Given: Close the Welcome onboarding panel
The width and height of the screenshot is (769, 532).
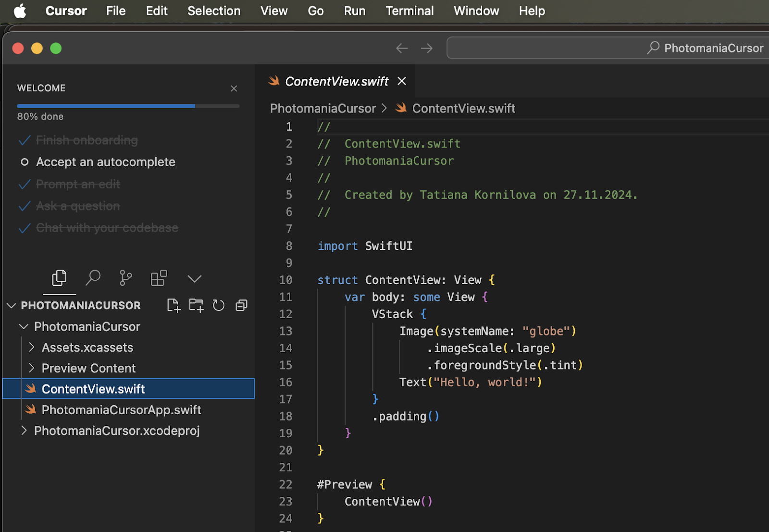Looking at the screenshot, I should pyautogui.click(x=234, y=88).
